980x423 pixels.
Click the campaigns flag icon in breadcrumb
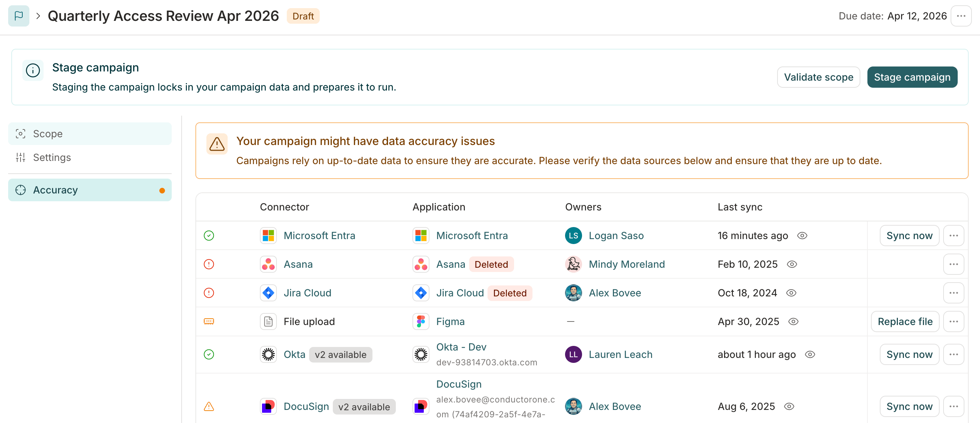coord(19,16)
